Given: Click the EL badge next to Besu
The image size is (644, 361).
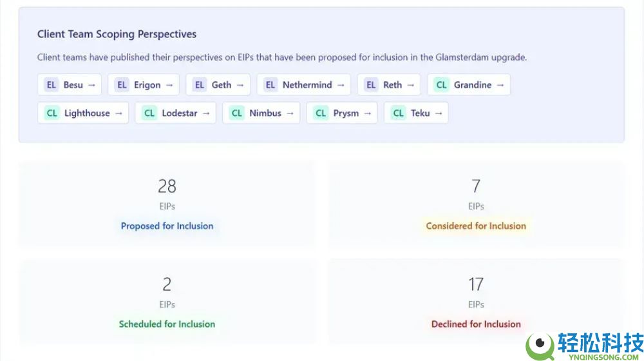Looking at the screenshot, I should 52,84.
